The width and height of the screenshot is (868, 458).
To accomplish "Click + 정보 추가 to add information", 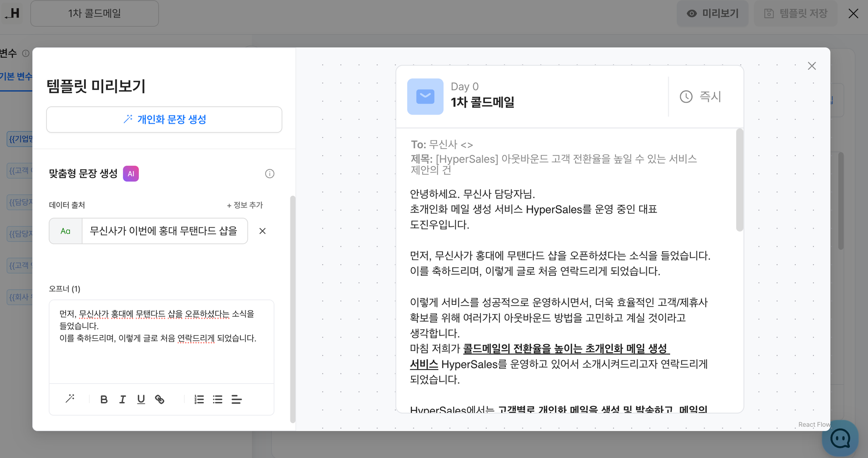I will click(245, 205).
